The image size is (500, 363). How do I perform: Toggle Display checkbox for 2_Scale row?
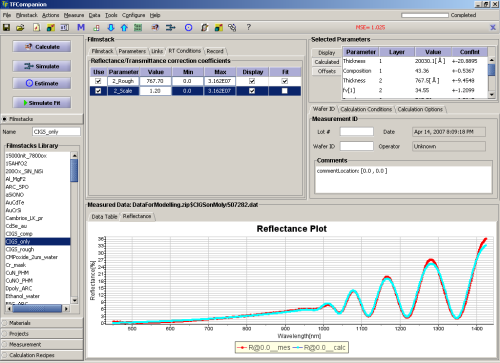click(x=252, y=91)
